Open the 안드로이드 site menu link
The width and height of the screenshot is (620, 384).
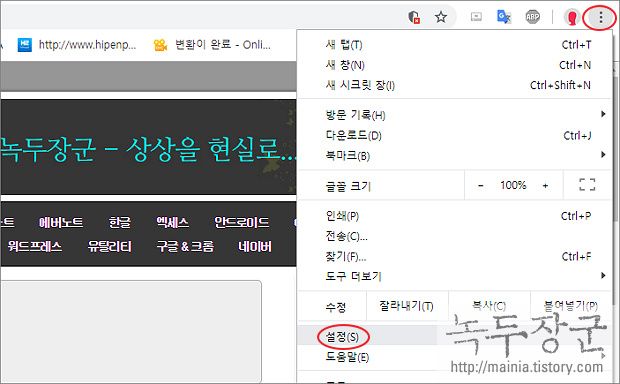(242, 222)
